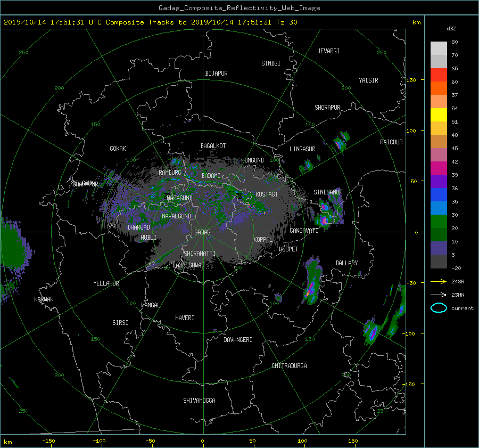
Task: Click the RAICHUR city label
Action: [x=391, y=142]
